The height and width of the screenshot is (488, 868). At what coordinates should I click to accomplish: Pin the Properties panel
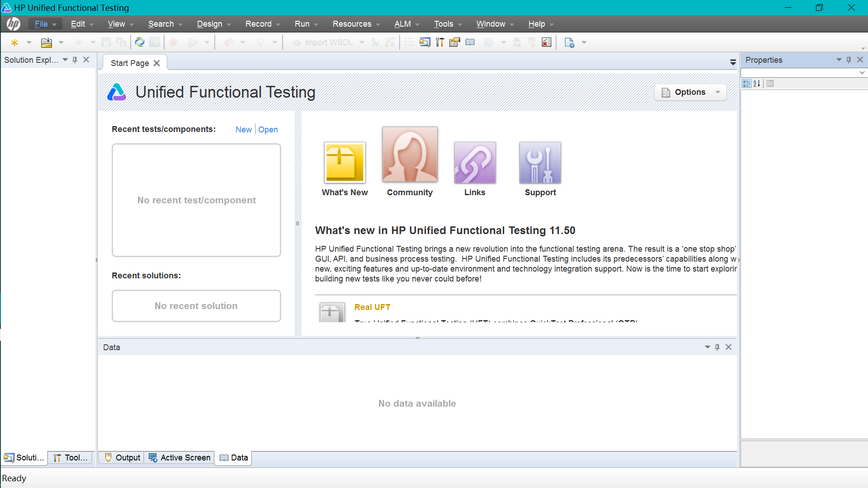849,60
